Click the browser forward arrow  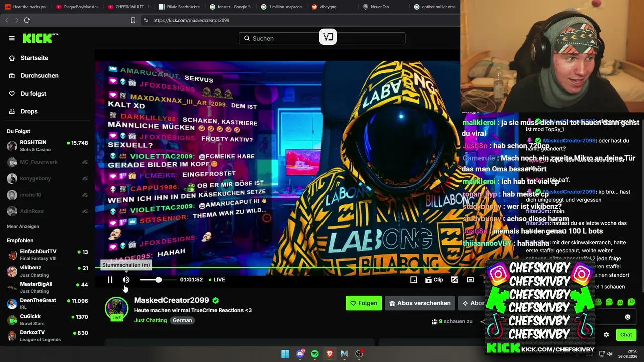pos(17,20)
